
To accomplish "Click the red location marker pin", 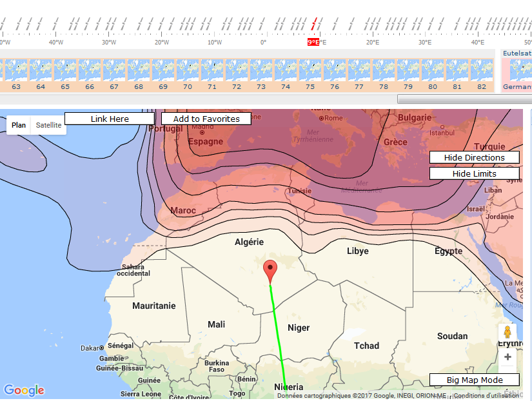I will [270, 270].
